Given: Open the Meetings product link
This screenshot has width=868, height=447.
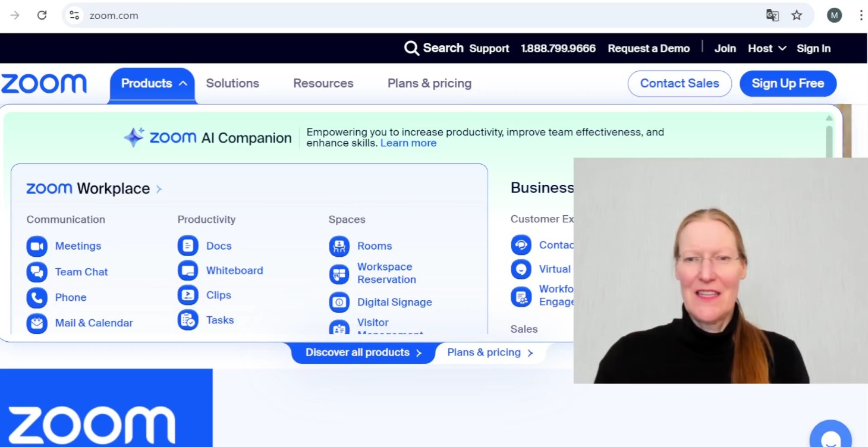Looking at the screenshot, I should 78,246.
